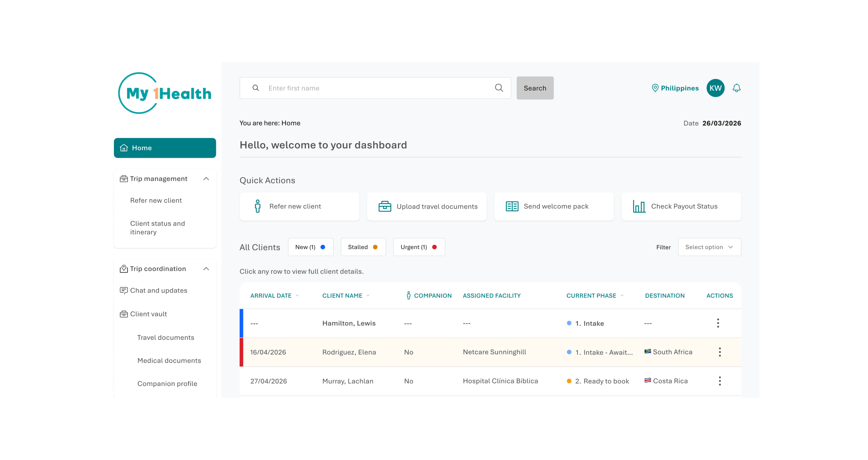The width and height of the screenshot is (868, 460).
Task: Click the Upload travel documents quick action
Action: [x=427, y=206]
